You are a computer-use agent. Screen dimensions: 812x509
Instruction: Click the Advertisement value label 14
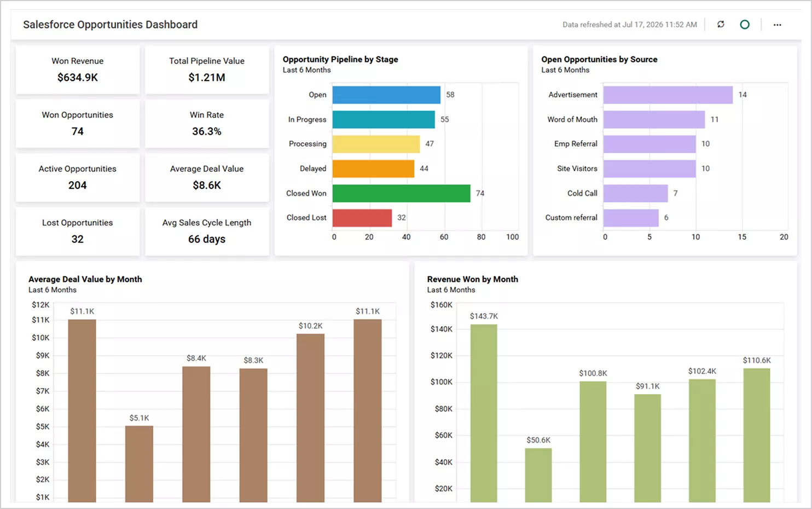pyautogui.click(x=743, y=95)
